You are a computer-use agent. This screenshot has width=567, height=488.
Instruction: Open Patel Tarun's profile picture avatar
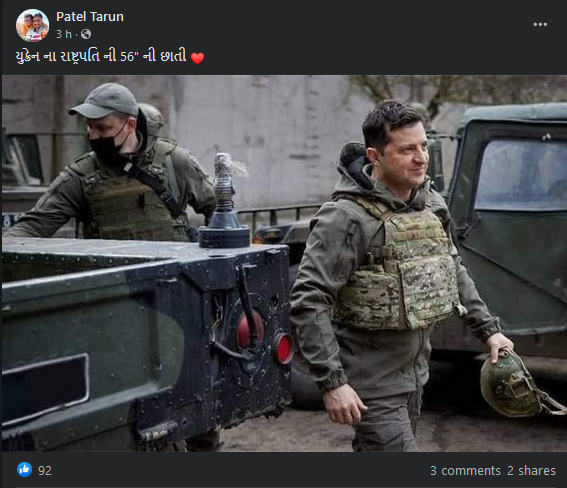pyautogui.click(x=32, y=25)
